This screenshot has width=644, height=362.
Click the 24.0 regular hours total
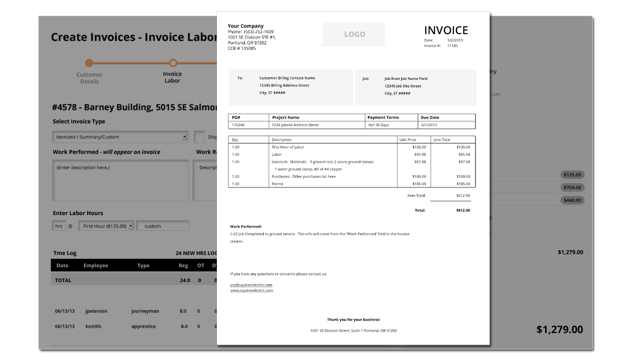point(185,280)
